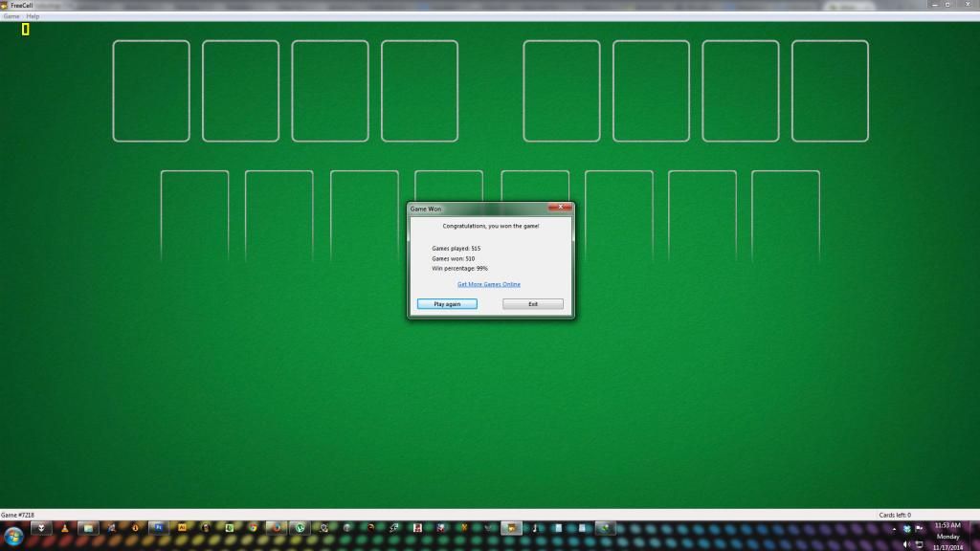
Task: Open the Windows Start menu
Action: tap(13, 532)
